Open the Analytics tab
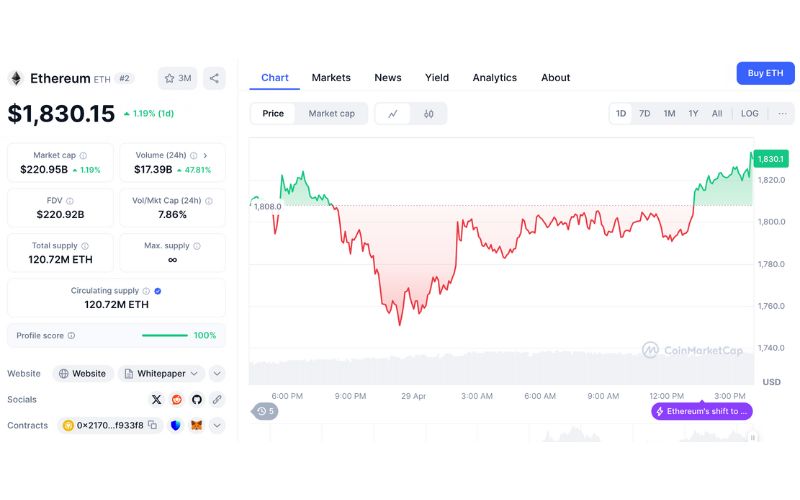The height and width of the screenshot is (500, 800). click(x=494, y=78)
